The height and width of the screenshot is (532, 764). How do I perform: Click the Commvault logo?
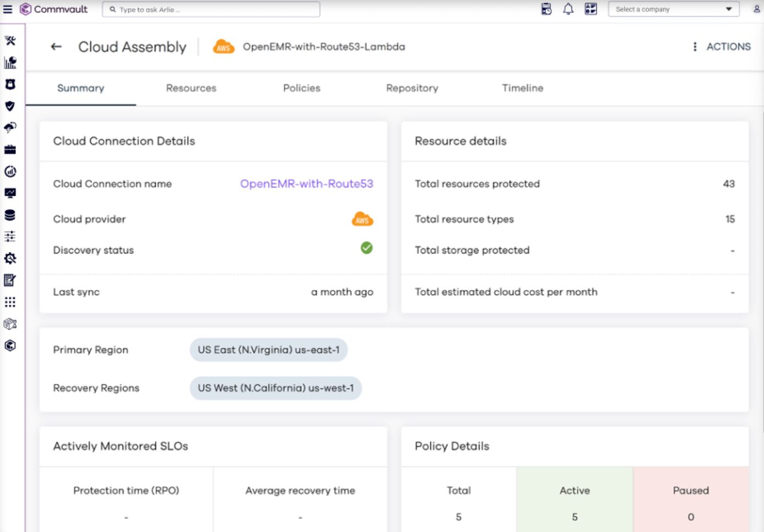pos(53,9)
